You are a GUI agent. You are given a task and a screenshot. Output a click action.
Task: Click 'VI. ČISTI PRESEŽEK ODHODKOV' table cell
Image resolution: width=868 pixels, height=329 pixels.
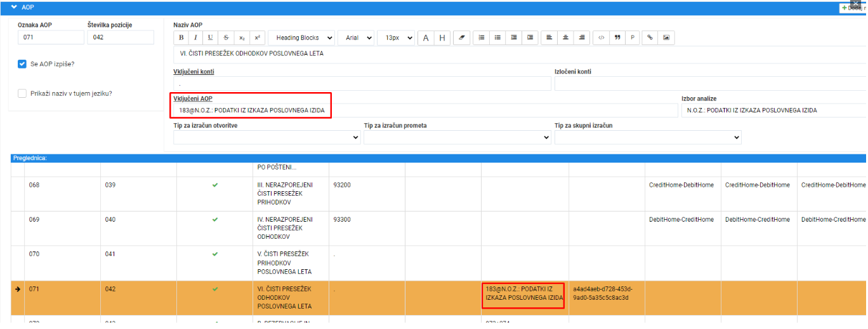291,298
